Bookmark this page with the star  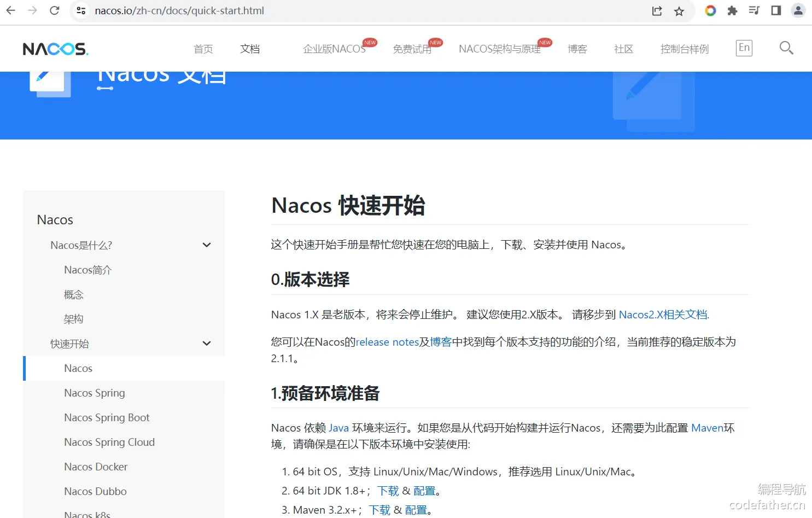(679, 11)
